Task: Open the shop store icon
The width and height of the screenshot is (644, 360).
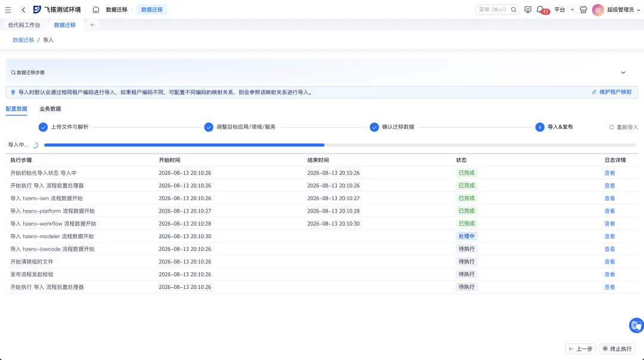Action: click(583, 10)
